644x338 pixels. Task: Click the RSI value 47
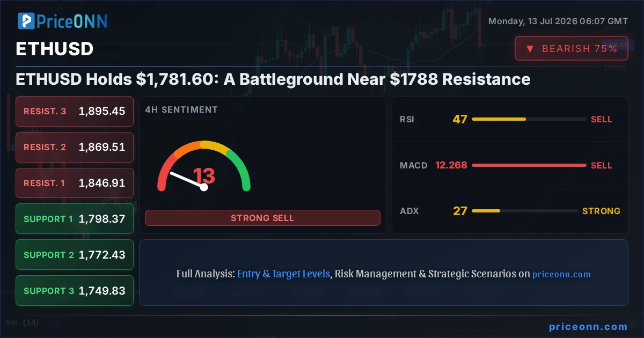tap(460, 119)
